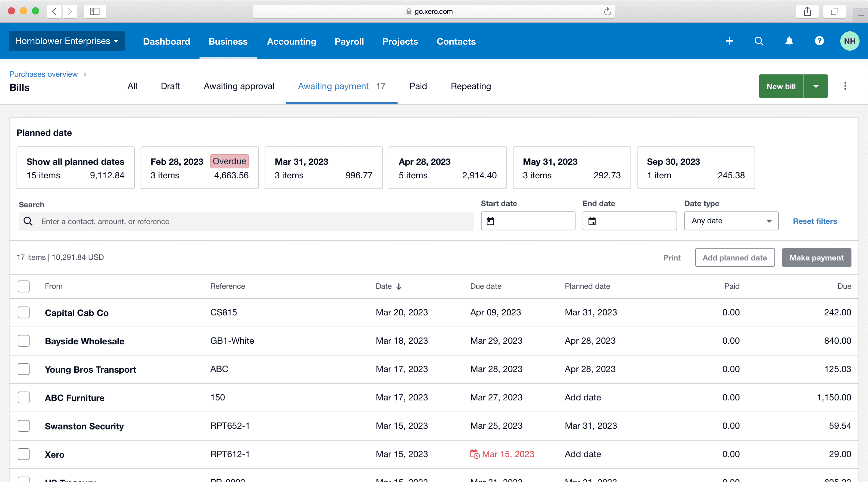Click the Add planned date button
This screenshot has width=868, height=482.
tap(734, 258)
